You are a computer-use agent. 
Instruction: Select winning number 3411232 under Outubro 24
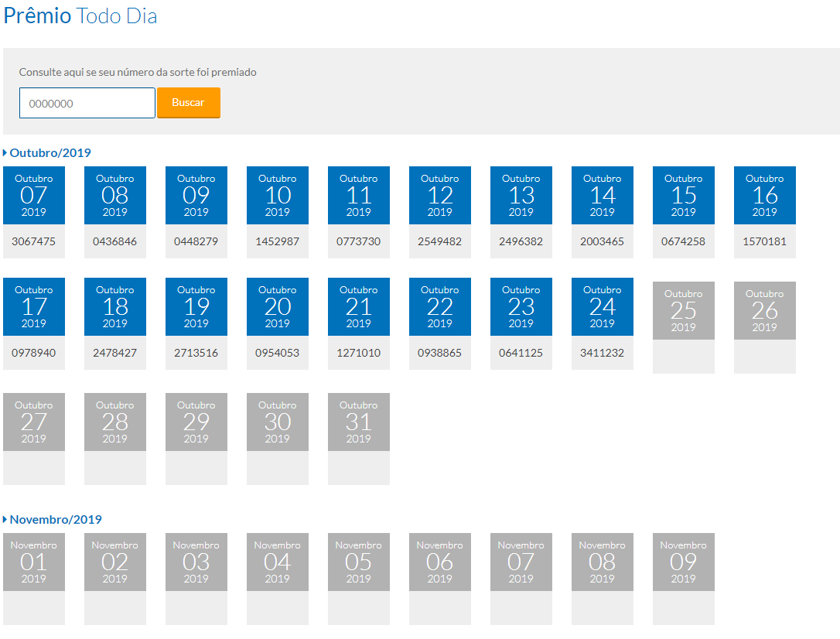coord(602,353)
